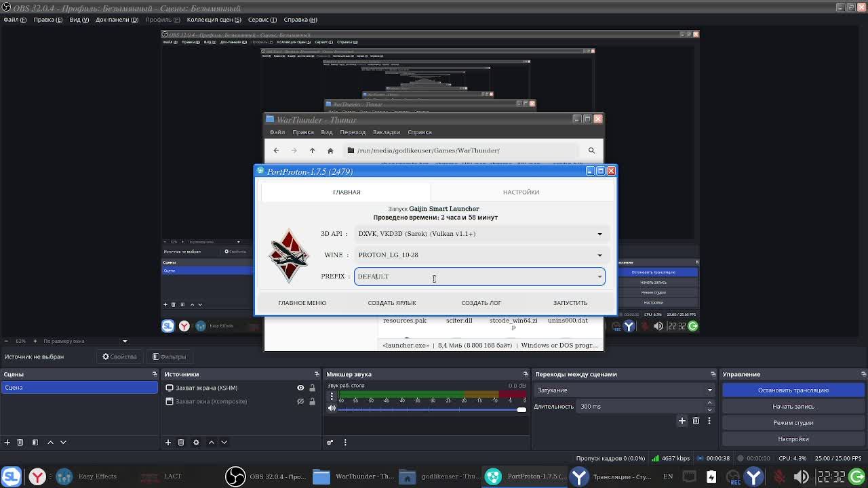The image size is (868, 488).
Task: Open scene filters icon in Сцены toolbar
Action: pos(35,442)
